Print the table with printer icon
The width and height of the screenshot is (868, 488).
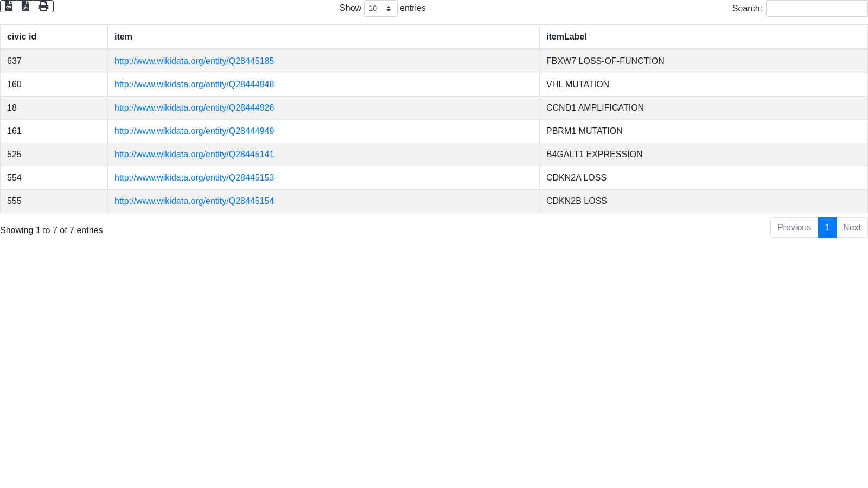[43, 6]
